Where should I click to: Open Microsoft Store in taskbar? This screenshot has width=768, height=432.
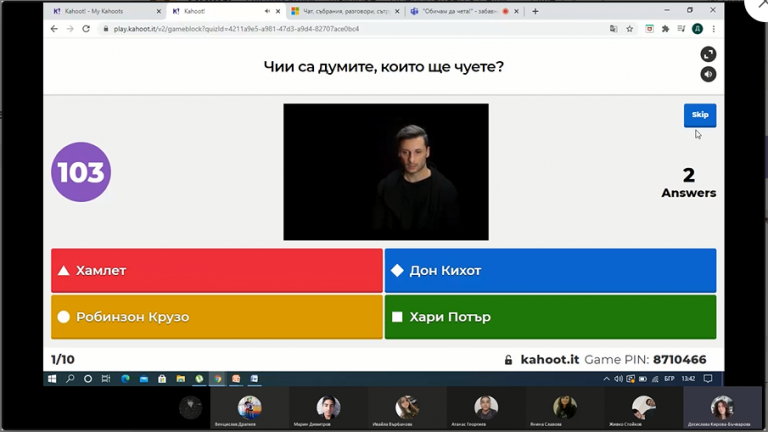(x=162, y=379)
